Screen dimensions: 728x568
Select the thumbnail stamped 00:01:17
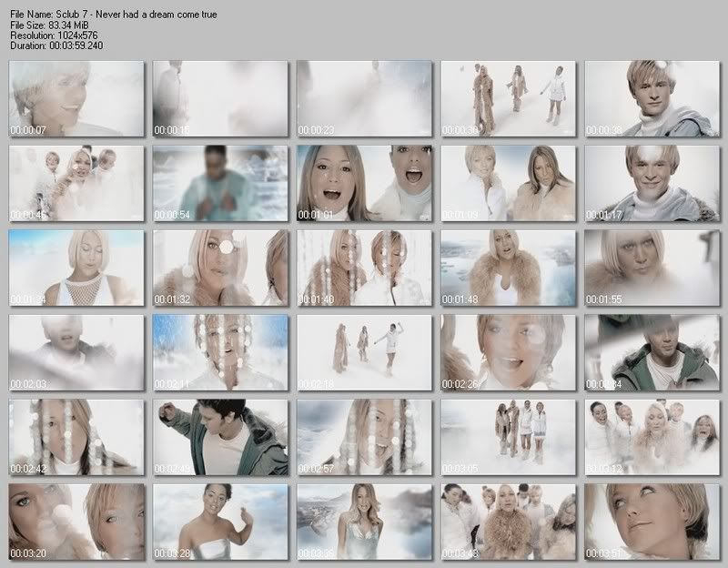[x=652, y=184]
